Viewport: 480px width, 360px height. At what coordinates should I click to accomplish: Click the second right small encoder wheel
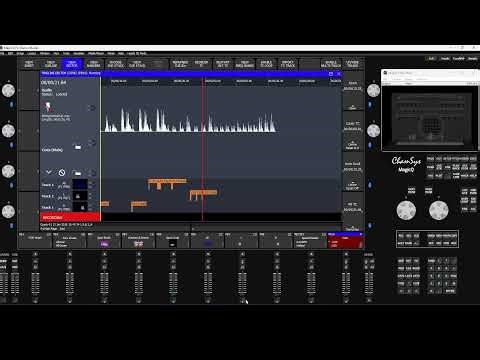click(373, 131)
